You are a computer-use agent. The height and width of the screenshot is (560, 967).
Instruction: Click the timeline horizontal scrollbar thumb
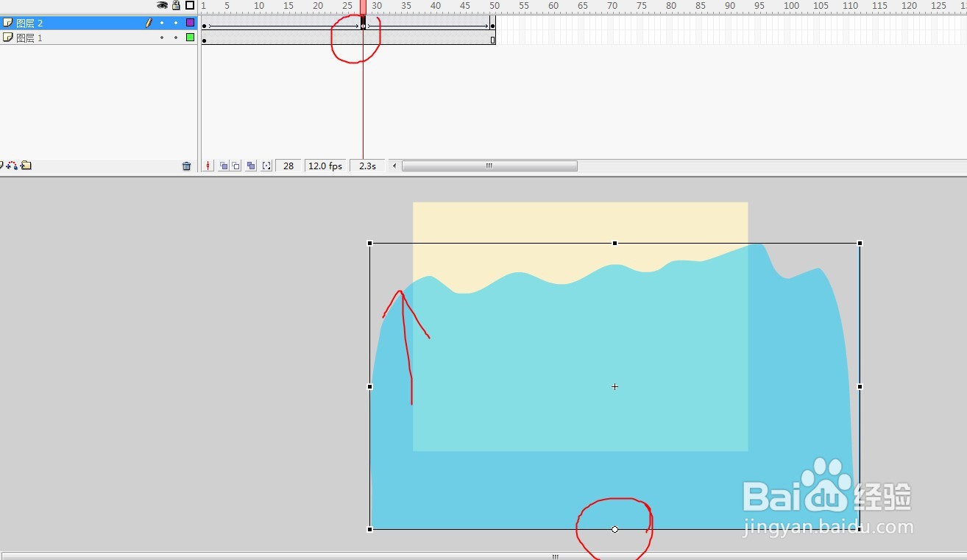pyautogui.click(x=489, y=166)
